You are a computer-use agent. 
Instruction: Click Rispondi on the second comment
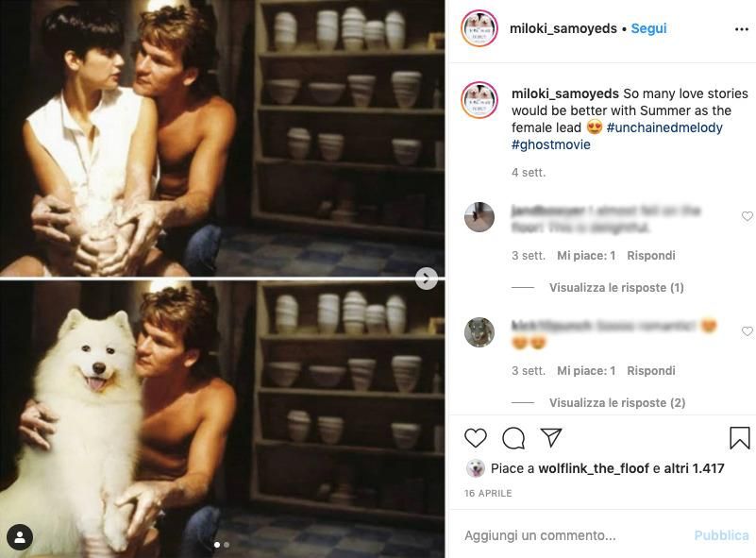click(651, 371)
